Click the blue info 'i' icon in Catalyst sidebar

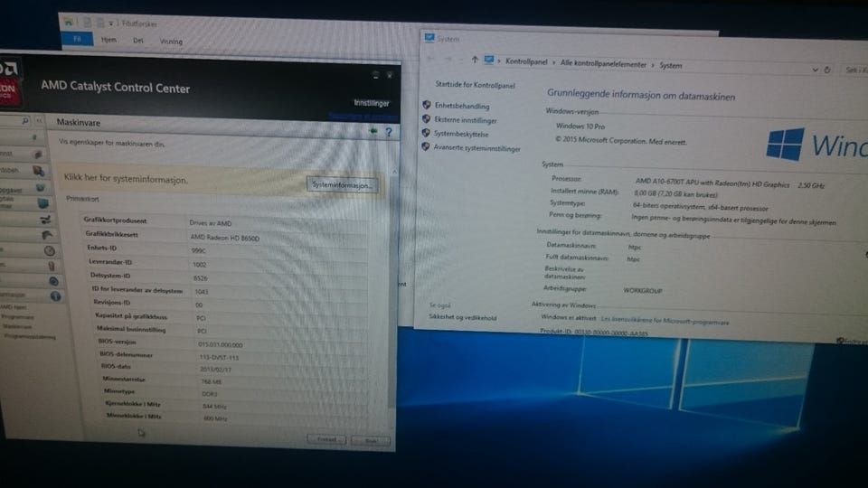(55, 296)
